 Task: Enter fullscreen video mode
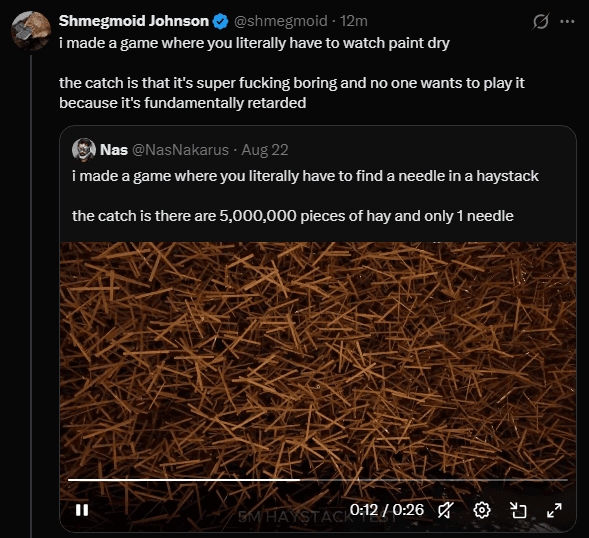pos(554,510)
